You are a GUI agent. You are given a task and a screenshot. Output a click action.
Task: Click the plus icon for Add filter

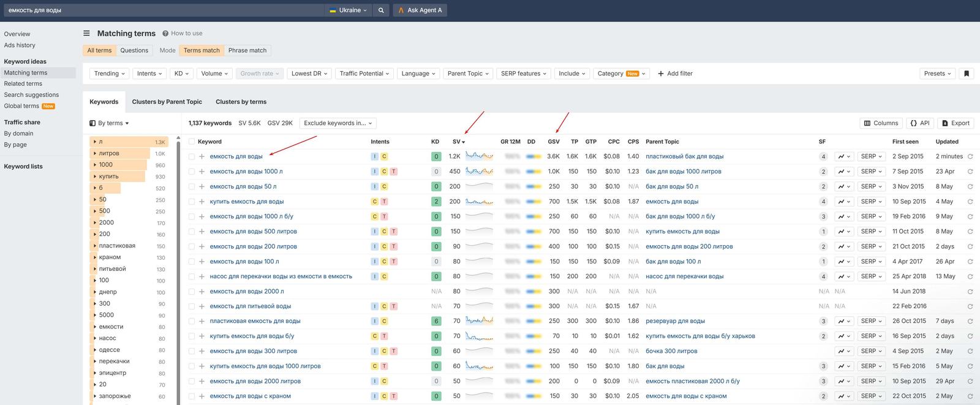click(661, 74)
